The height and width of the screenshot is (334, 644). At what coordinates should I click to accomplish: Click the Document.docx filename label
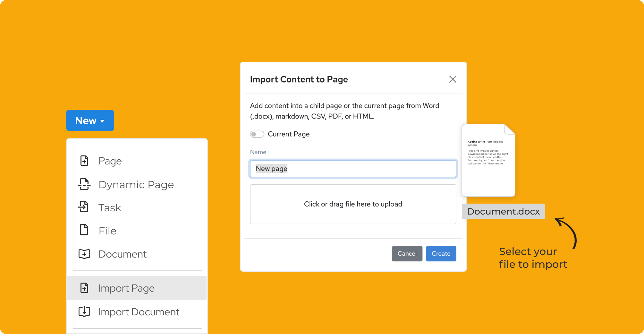pos(503,211)
